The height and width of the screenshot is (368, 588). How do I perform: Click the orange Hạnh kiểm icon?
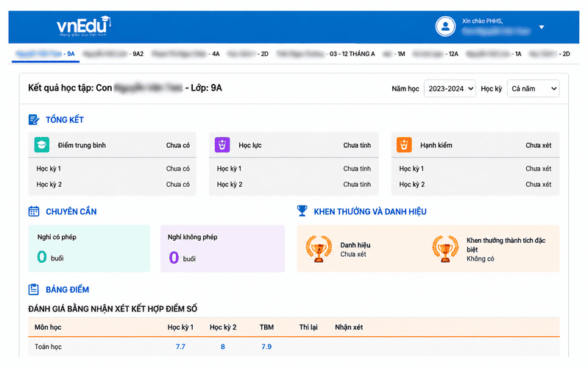(404, 145)
